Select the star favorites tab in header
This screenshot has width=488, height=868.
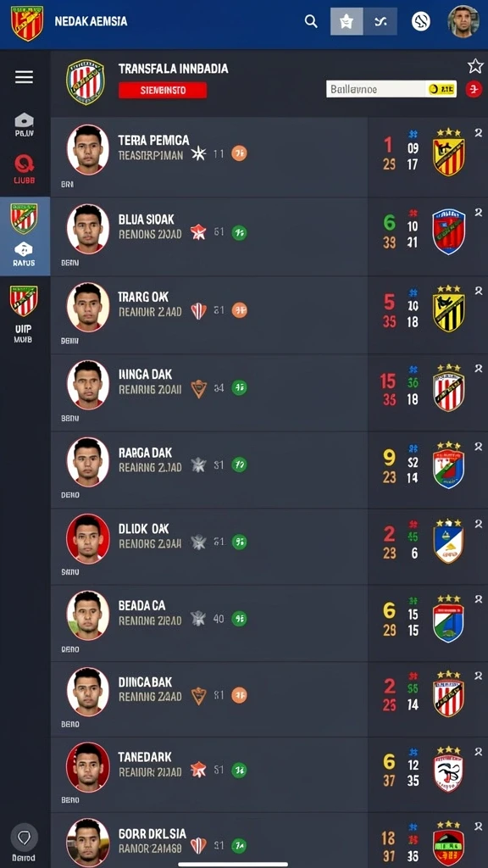tap(347, 21)
